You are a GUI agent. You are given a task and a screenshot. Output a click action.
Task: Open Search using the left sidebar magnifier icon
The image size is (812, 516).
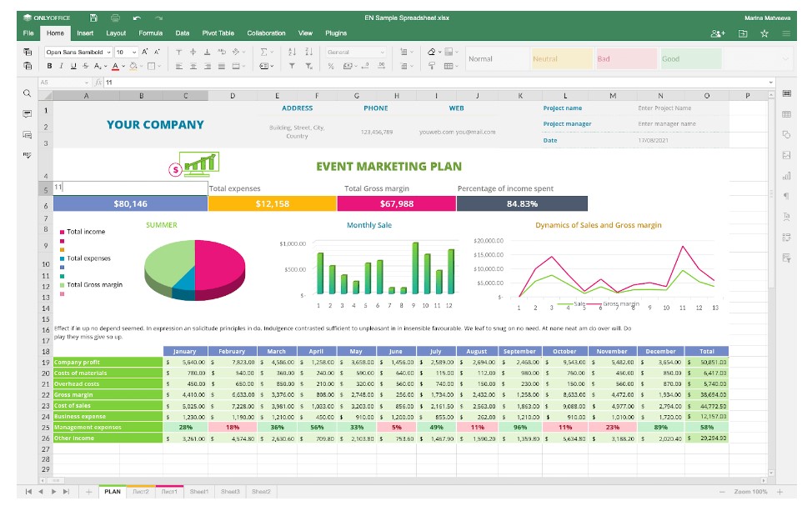pos(27,93)
